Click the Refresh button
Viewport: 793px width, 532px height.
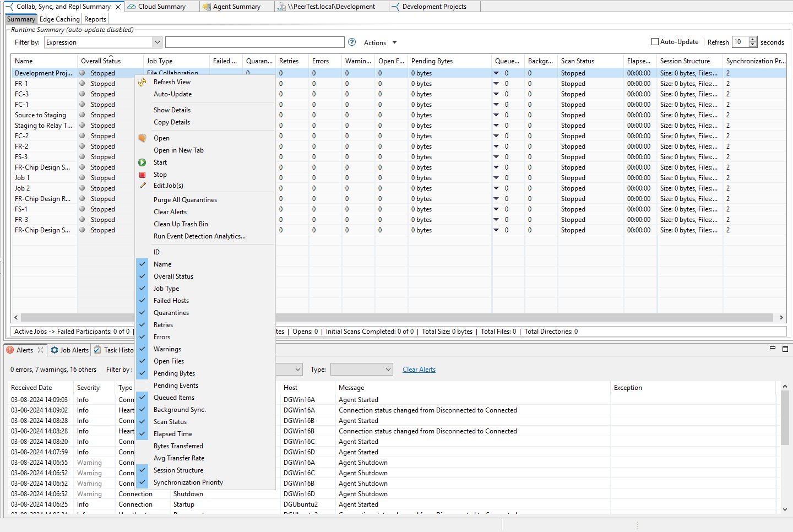pos(718,42)
